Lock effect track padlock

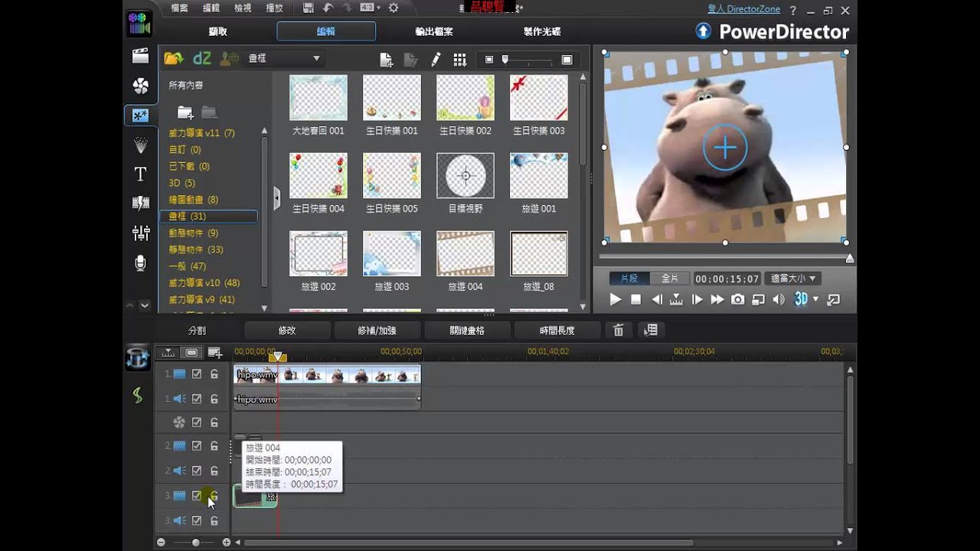(x=214, y=422)
